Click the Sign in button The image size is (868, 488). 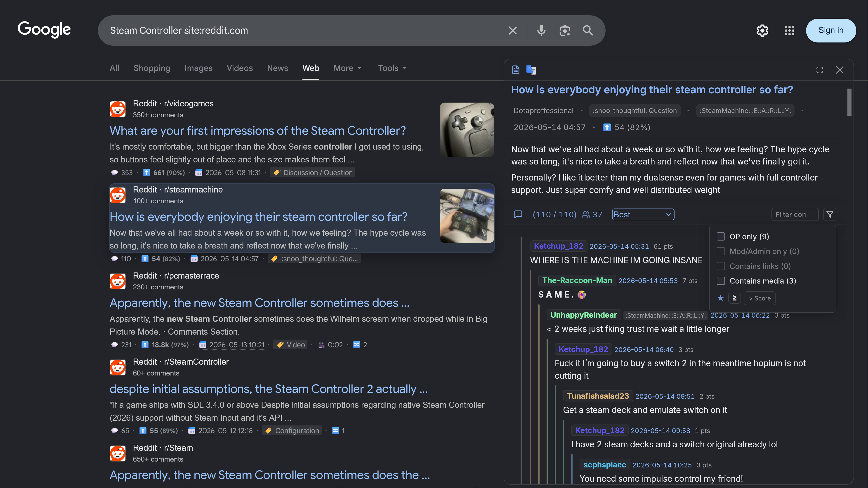[831, 30]
